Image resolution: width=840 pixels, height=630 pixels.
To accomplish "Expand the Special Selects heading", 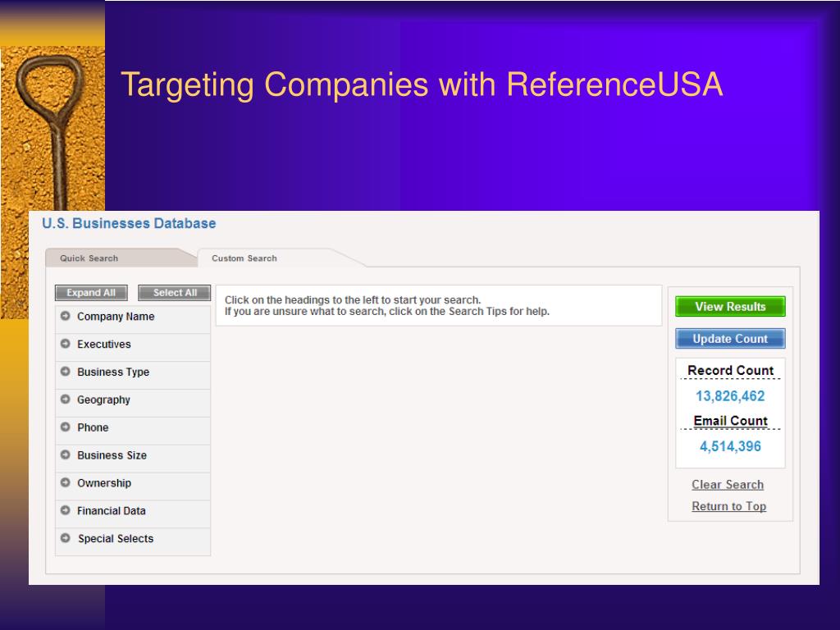I will [133, 541].
